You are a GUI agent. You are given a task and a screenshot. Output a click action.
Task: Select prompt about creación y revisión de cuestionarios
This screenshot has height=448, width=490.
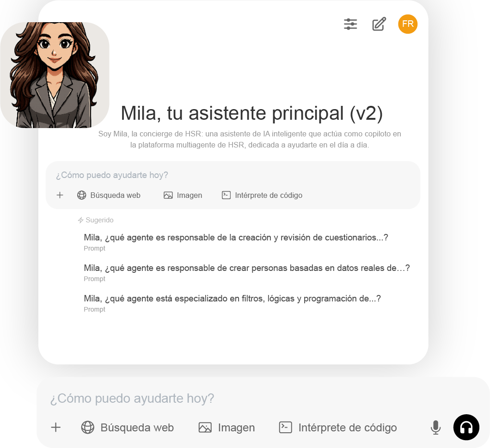(236, 242)
